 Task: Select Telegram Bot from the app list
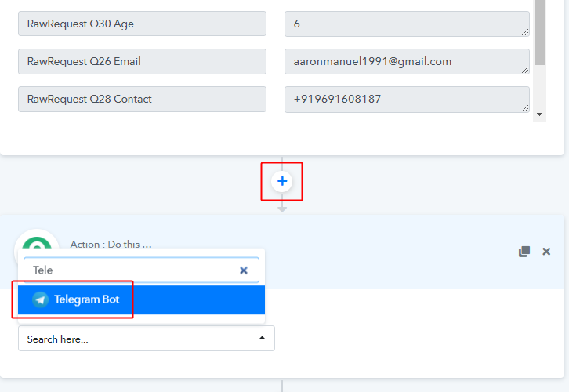[141, 299]
